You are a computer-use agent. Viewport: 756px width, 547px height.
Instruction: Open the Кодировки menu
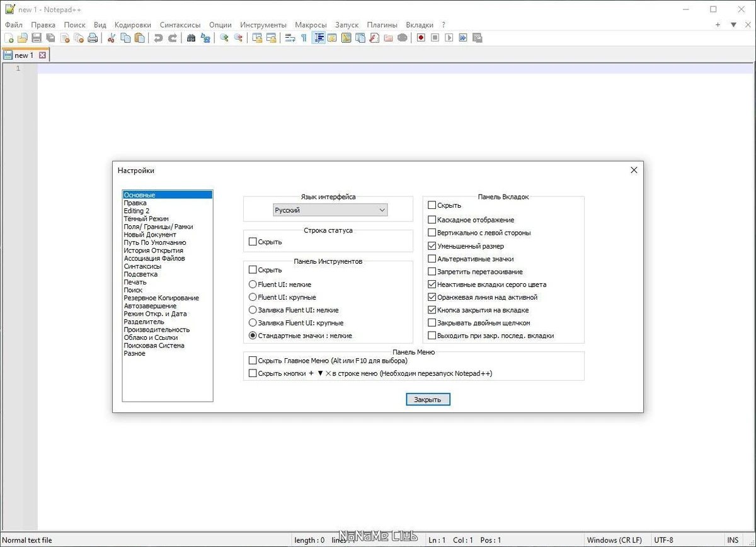(x=133, y=25)
